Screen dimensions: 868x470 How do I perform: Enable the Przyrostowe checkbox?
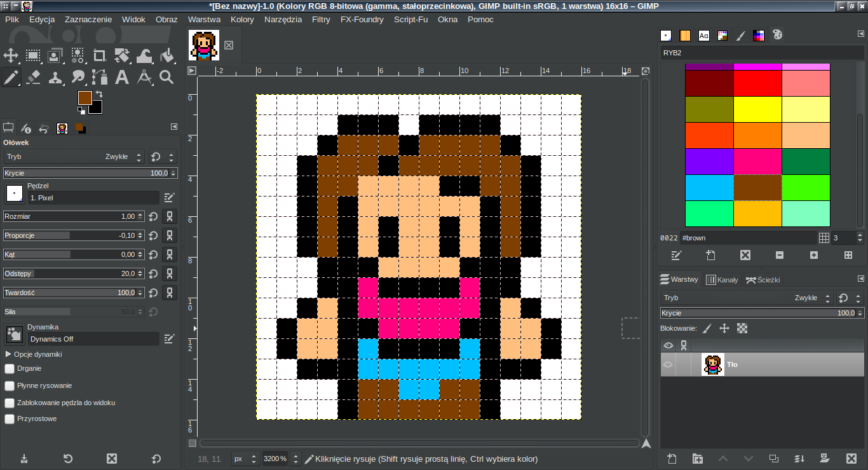10,419
